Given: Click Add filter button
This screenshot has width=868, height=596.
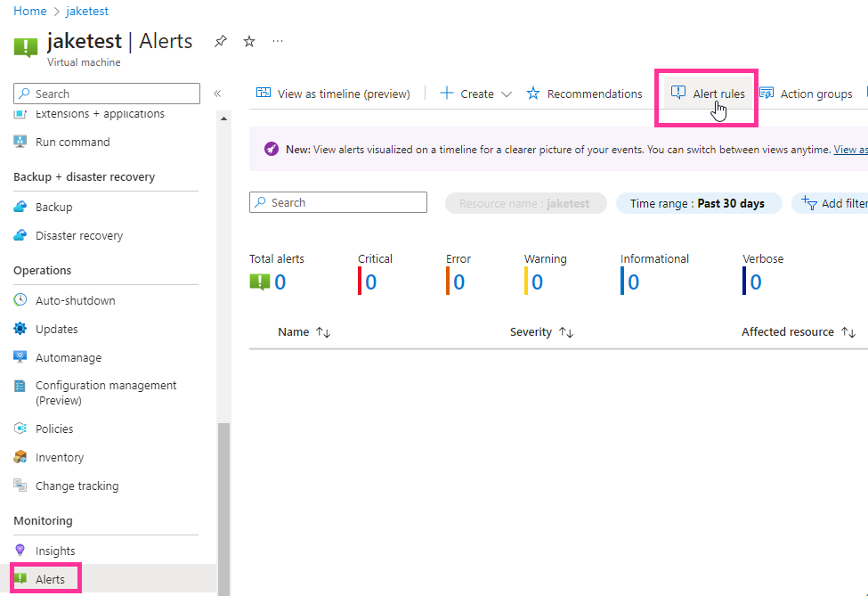Looking at the screenshot, I should [x=831, y=203].
